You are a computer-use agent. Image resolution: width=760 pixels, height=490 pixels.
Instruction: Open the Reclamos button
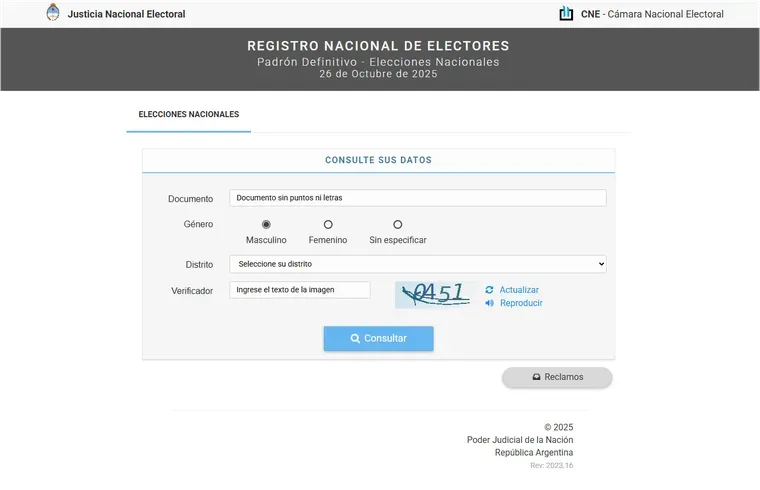coord(557,377)
